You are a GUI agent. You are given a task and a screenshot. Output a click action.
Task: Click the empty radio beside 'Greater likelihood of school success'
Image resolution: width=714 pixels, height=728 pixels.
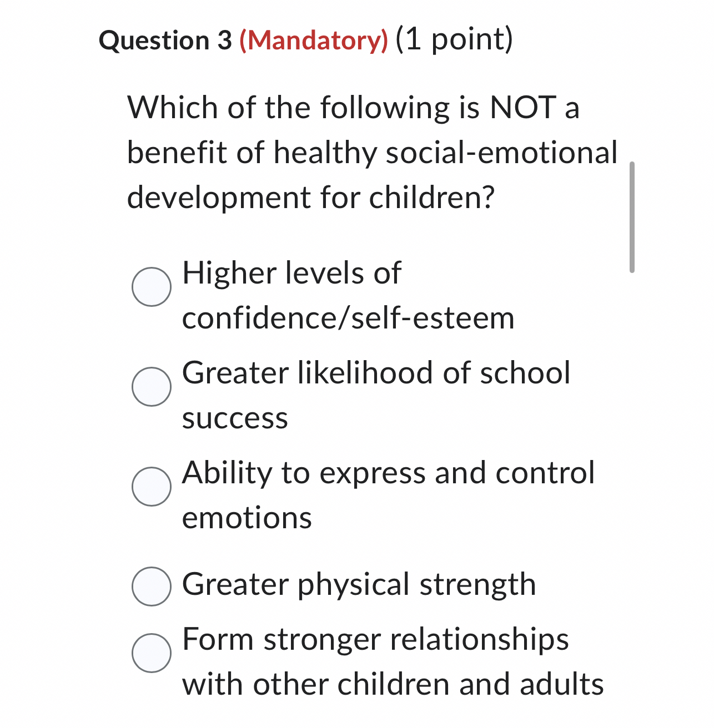151,387
